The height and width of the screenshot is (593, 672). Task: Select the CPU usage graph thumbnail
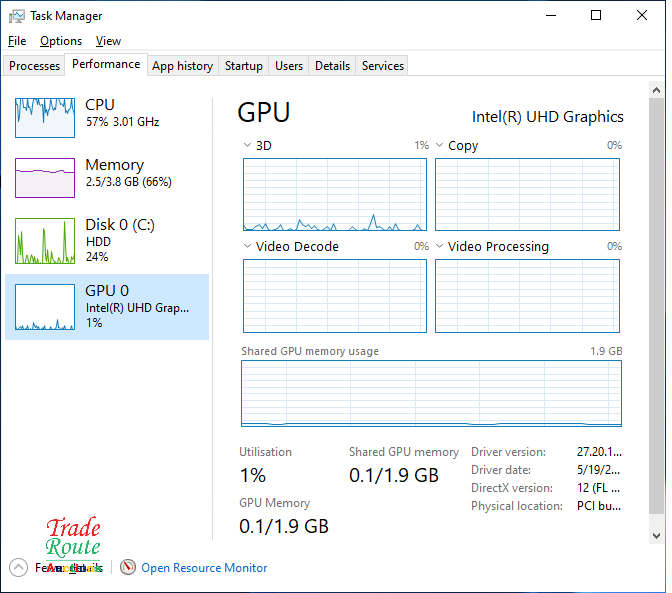click(45, 118)
